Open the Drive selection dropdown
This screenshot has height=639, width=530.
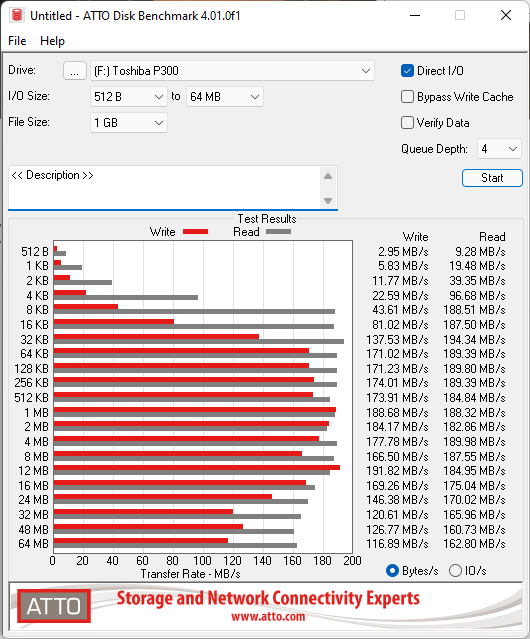click(x=232, y=71)
